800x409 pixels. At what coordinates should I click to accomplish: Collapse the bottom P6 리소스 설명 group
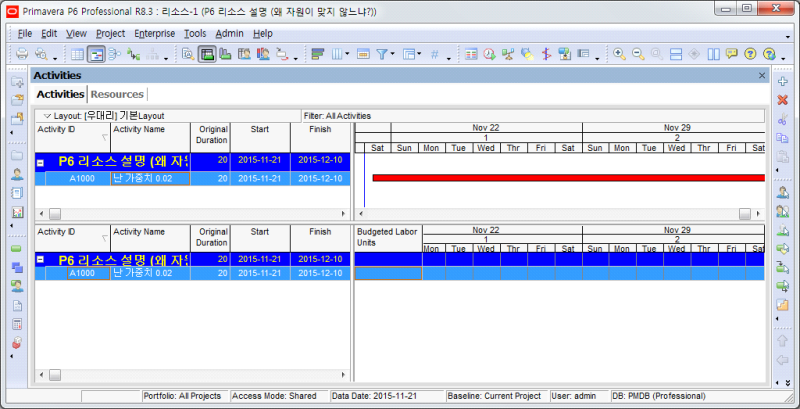click(40, 260)
